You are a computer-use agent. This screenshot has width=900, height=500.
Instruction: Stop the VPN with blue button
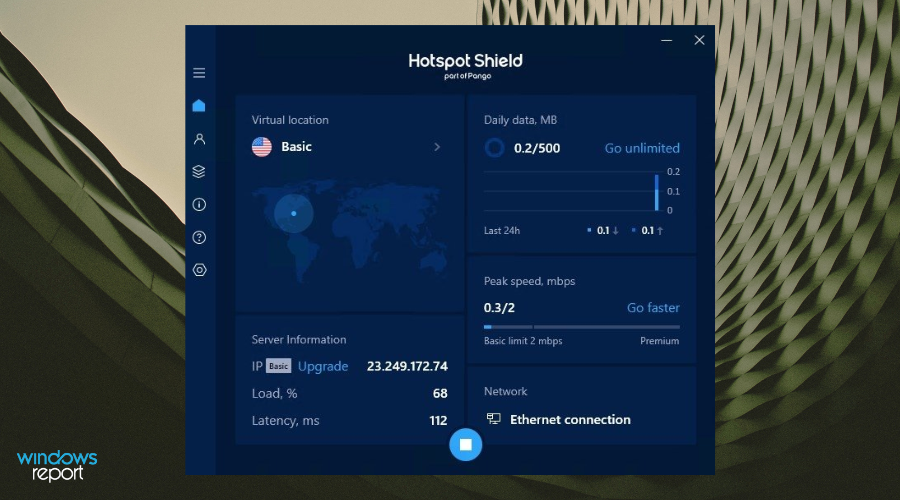pos(465,444)
